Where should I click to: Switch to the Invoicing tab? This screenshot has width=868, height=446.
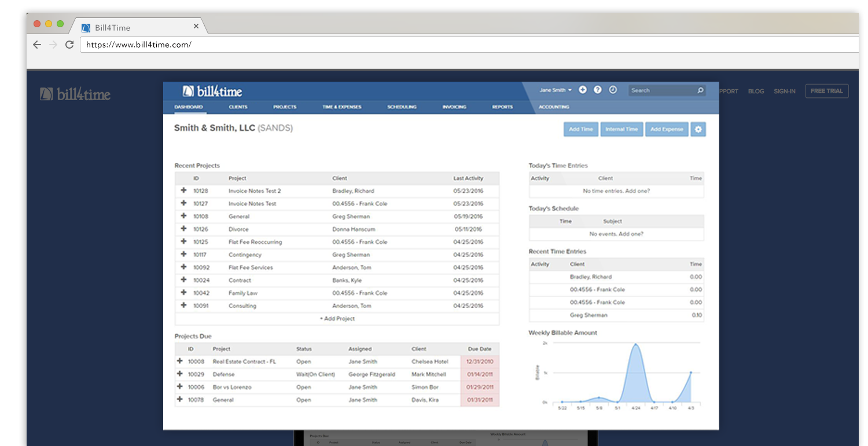point(454,107)
